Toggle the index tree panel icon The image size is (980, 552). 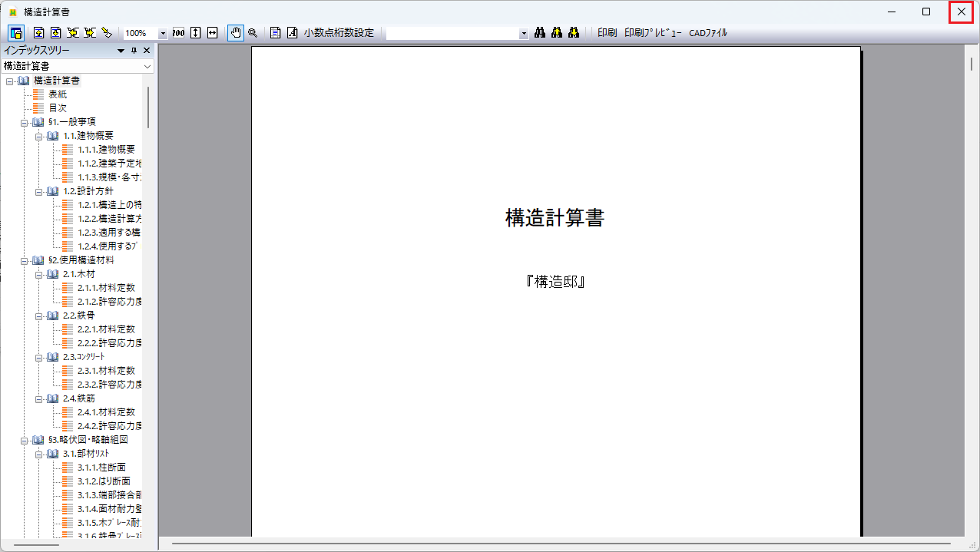[x=16, y=33]
